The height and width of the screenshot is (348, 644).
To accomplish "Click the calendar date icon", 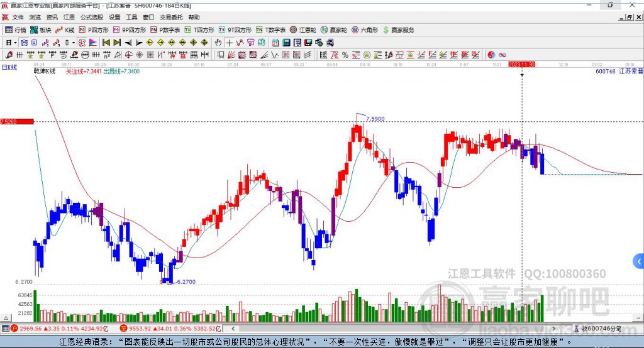I will pos(275,43).
